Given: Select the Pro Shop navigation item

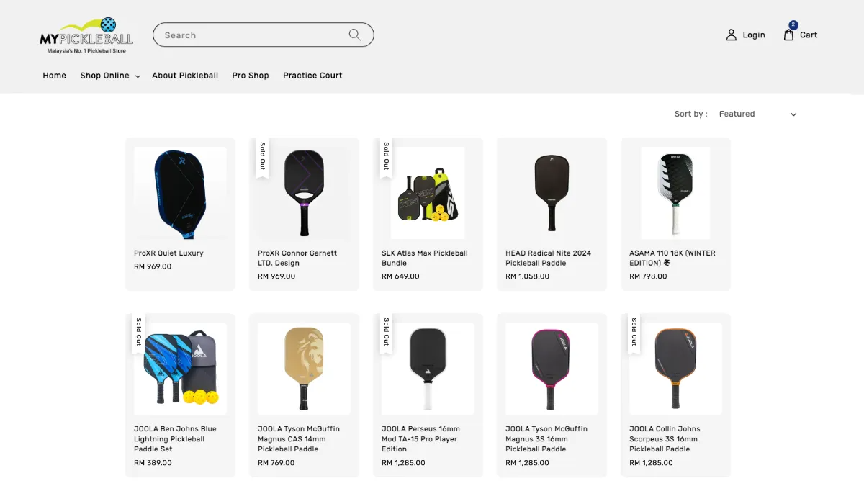Looking at the screenshot, I should [251, 76].
